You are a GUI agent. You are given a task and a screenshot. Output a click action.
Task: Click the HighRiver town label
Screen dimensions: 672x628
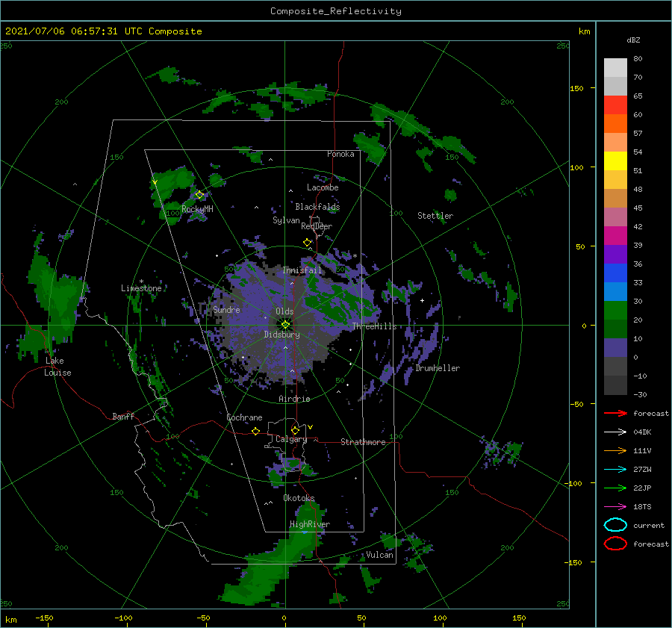click(x=310, y=524)
